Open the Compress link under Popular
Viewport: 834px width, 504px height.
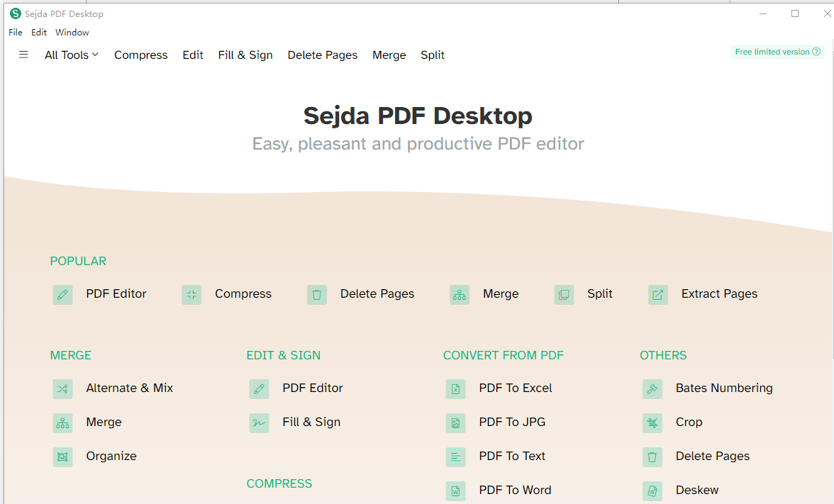pyautogui.click(x=243, y=293)
